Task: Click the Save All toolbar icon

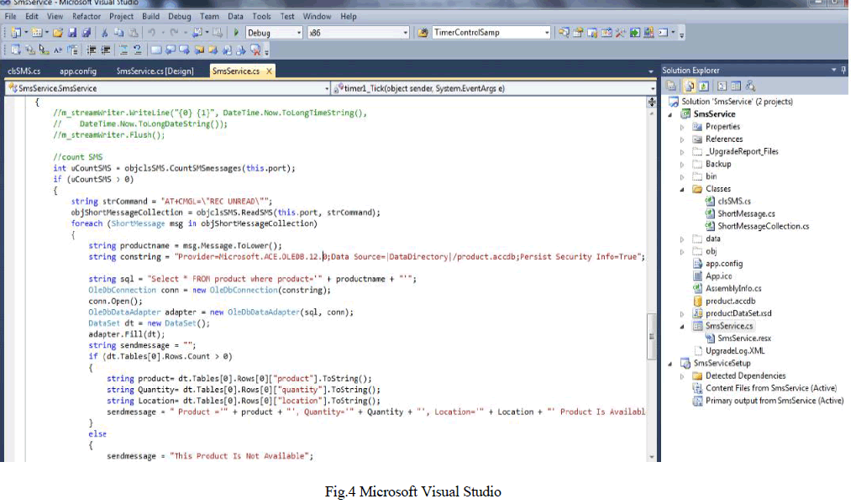Action: click(86, 33)
